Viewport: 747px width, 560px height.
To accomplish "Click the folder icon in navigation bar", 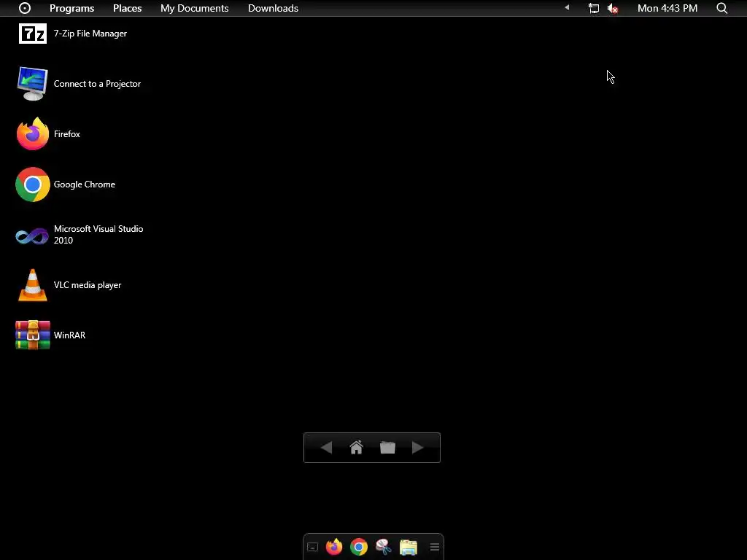I will point(388,448).
